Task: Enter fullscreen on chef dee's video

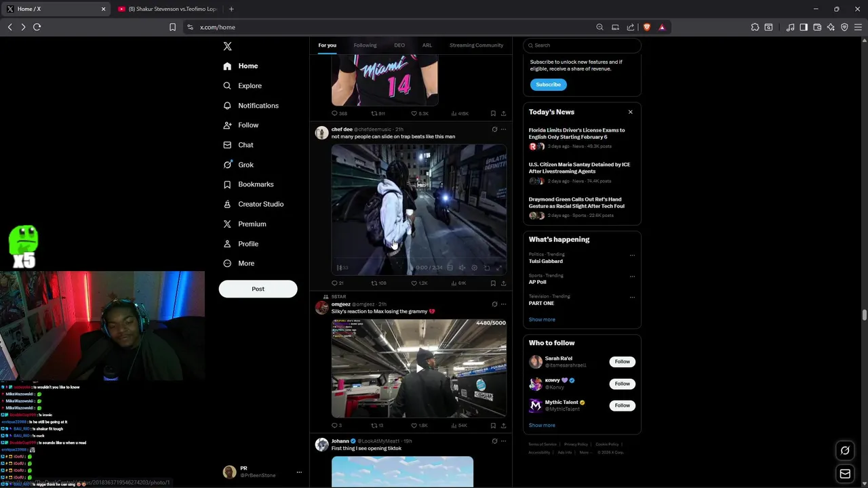Action: (x=498, y=268)
